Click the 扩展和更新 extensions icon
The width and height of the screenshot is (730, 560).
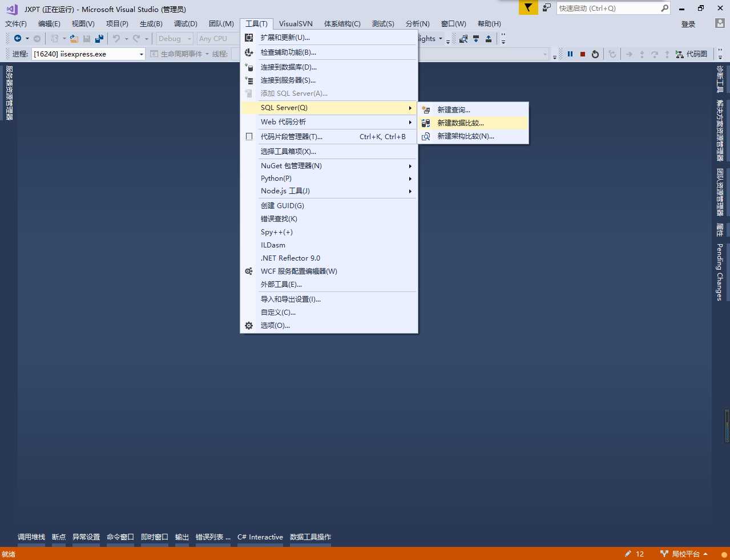pos(249,38)
